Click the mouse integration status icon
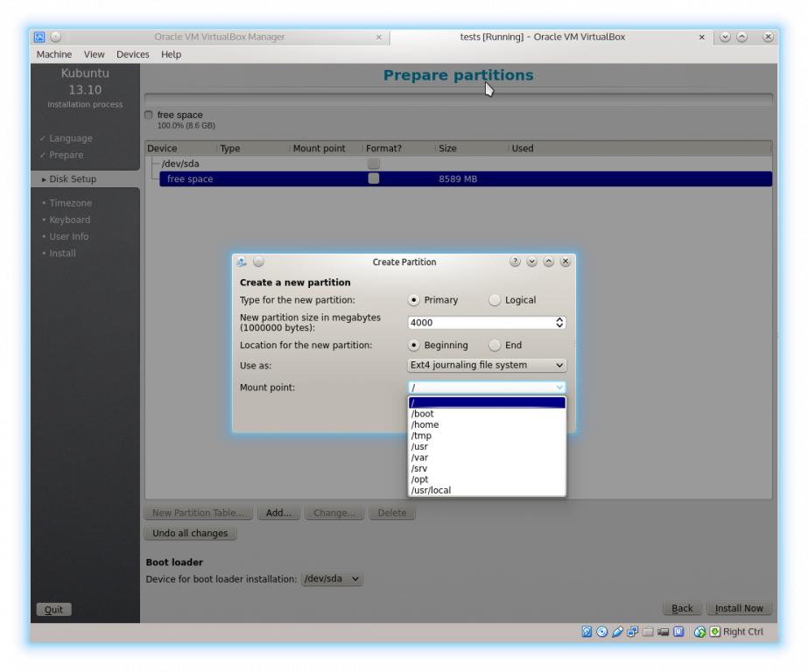Image resolution: width=808 pixels, height=672 pixels. click(700, 632)
